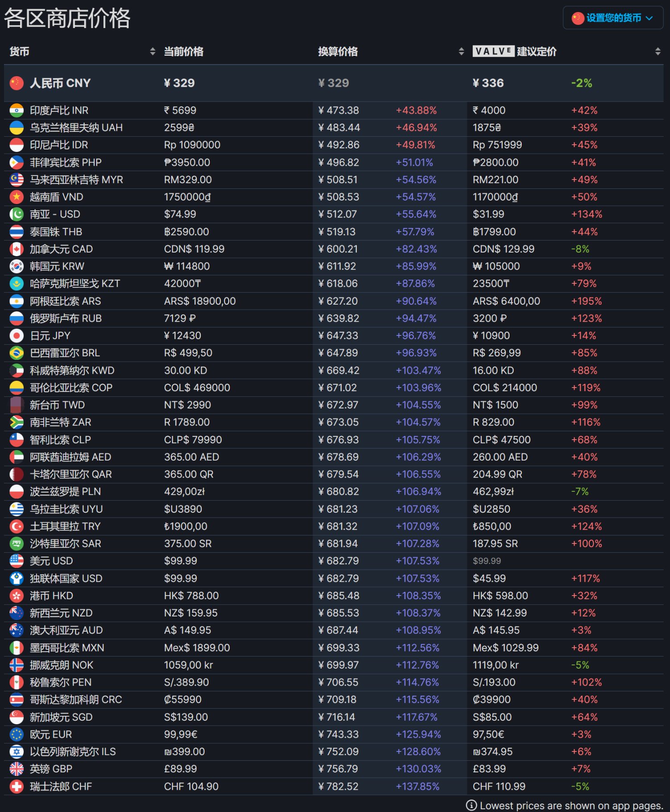The height and width of the screenshot is (812, 670).
Task: Click the 42000₸ current price
Action: [x=183, y=284]
